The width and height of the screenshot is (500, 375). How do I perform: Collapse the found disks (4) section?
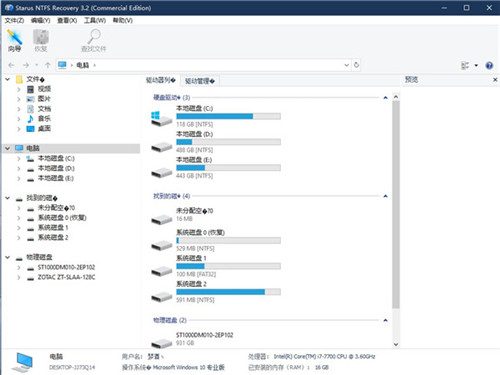pos(385,196)
